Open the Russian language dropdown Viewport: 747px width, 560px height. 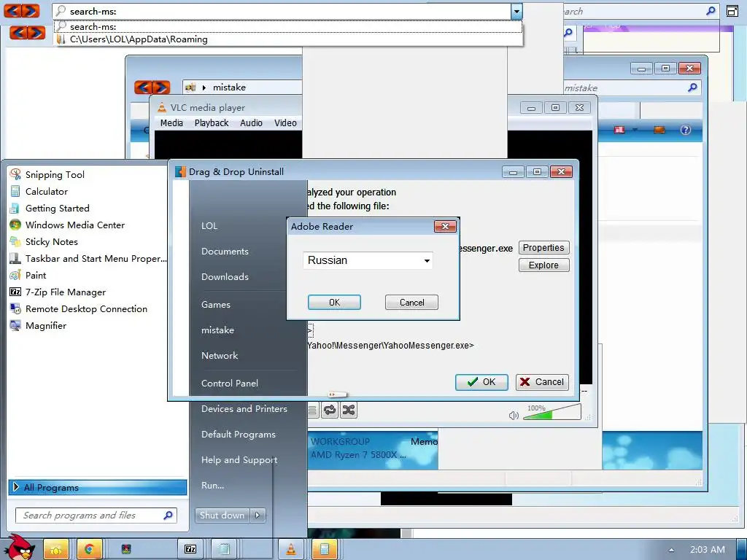point(427,260)
